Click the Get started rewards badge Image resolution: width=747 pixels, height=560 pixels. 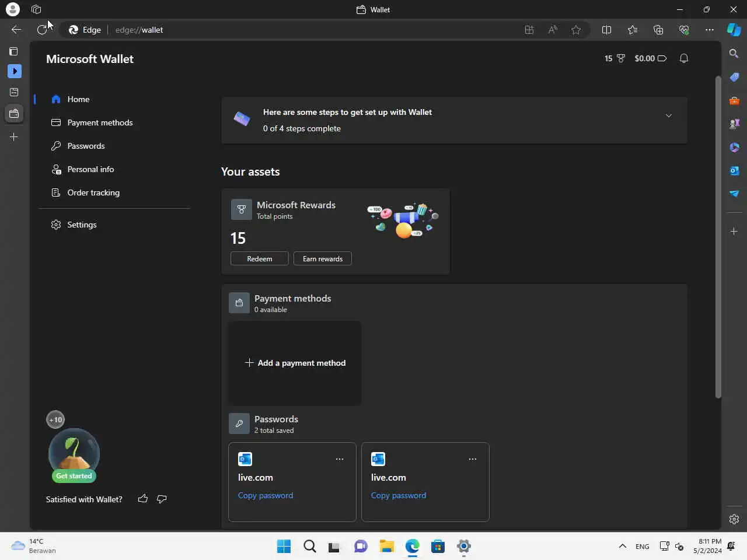tap(74, 476)
